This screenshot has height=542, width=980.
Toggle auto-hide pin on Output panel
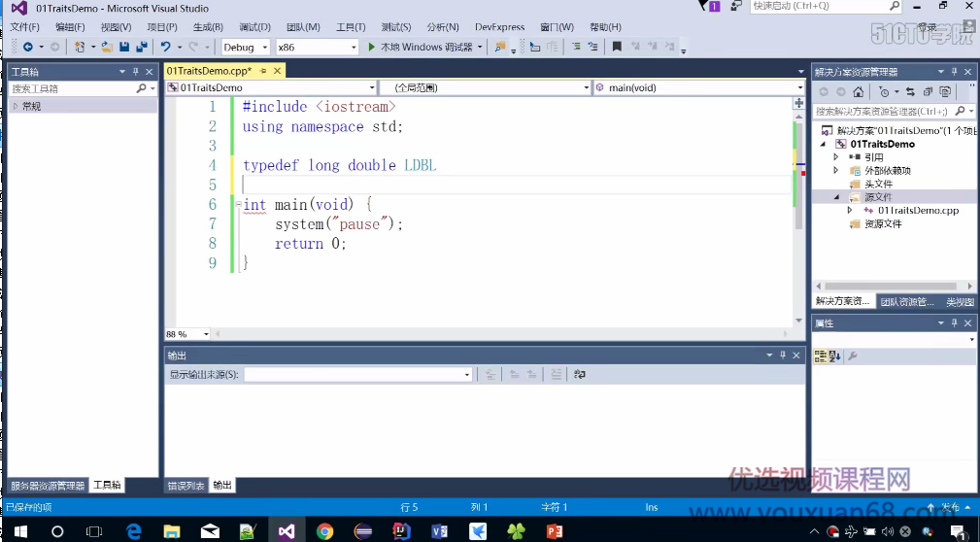783,356
